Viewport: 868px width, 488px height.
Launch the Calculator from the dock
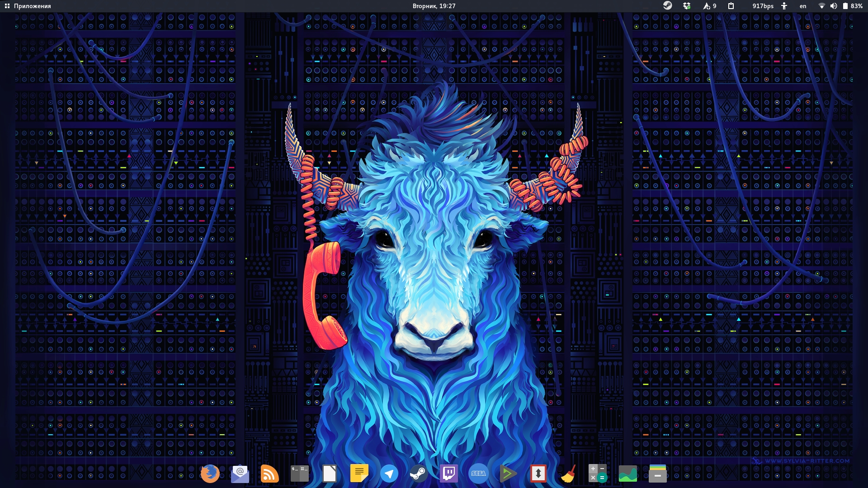point(598,474)
